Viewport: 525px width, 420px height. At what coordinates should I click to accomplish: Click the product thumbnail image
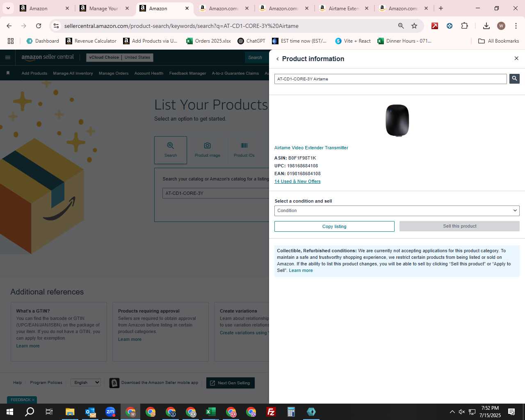(x=397, y=120)
